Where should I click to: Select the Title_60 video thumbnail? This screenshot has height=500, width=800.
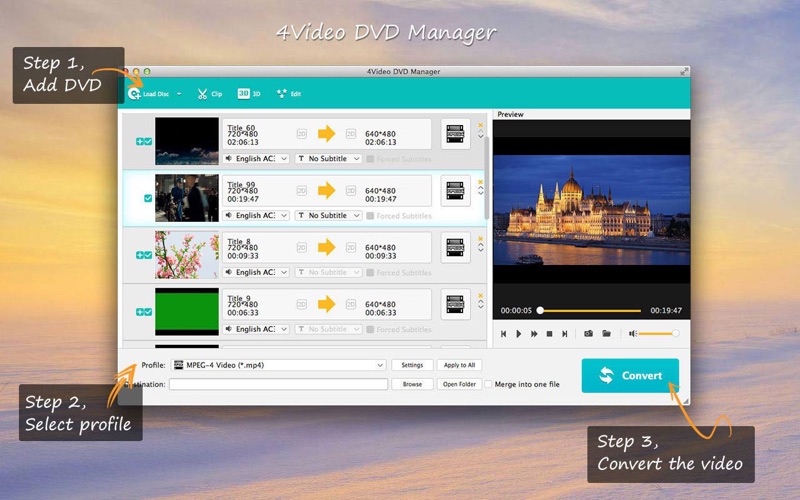pyautogui.click(x=187, y=141)
